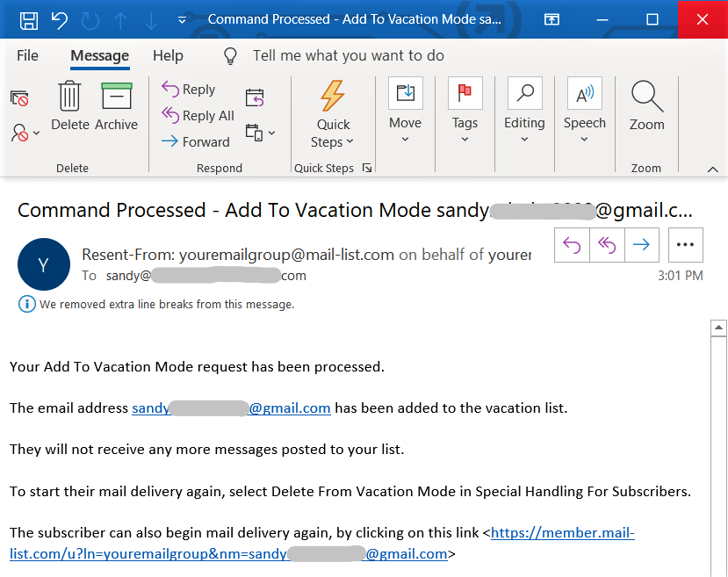Screen dimensions: 728x577
Task: Delete this message with trash icon
Action: pyautogui.click(x=70, y=107)
